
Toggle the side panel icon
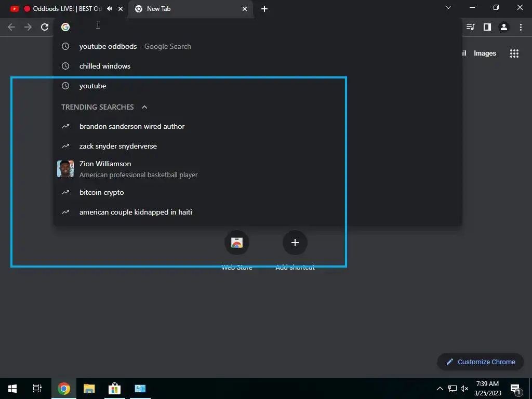tap(487, 27)
